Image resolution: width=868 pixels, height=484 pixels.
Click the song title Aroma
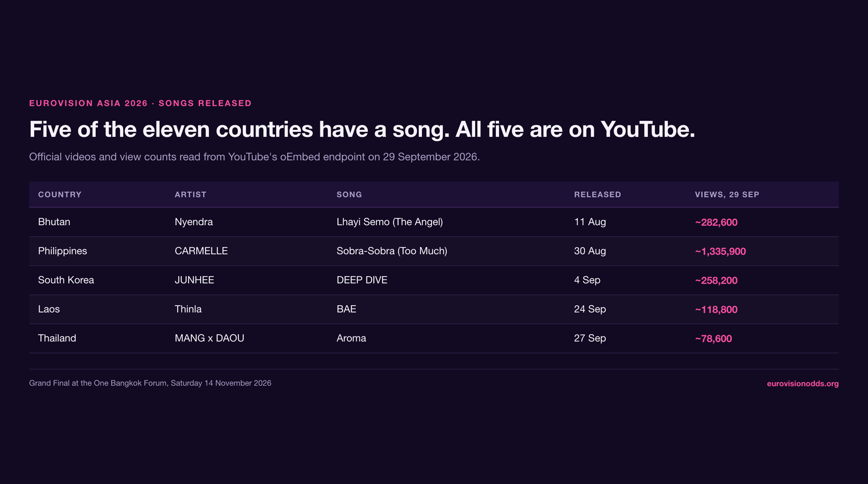point(351,338)
